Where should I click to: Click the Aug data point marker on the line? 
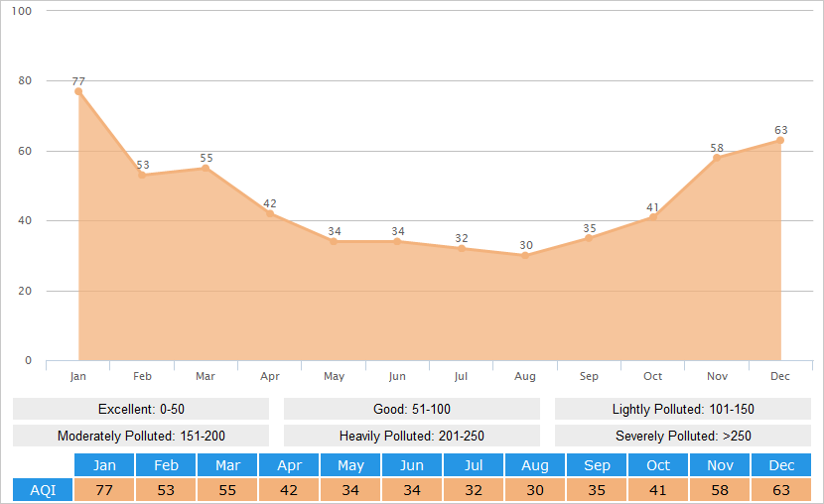click(x=525, y=256)
